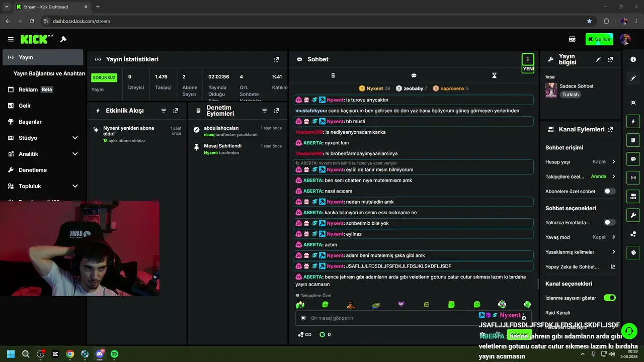
Task: Toggle chat bubble widget in right rail
Action: (633, 159)
